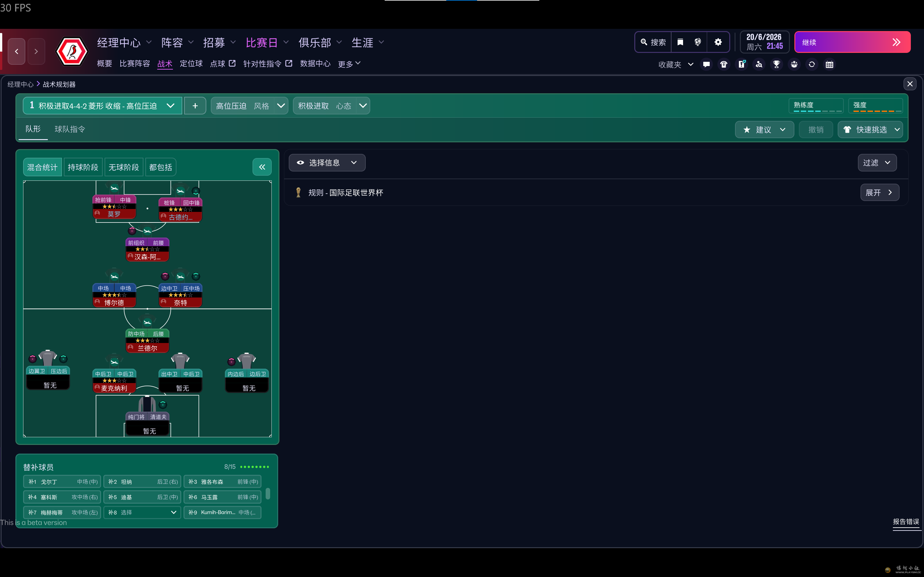The image size is (924, 577).
Task: Open the 选择信息 dropdown
Action: [x=327, y=163]
